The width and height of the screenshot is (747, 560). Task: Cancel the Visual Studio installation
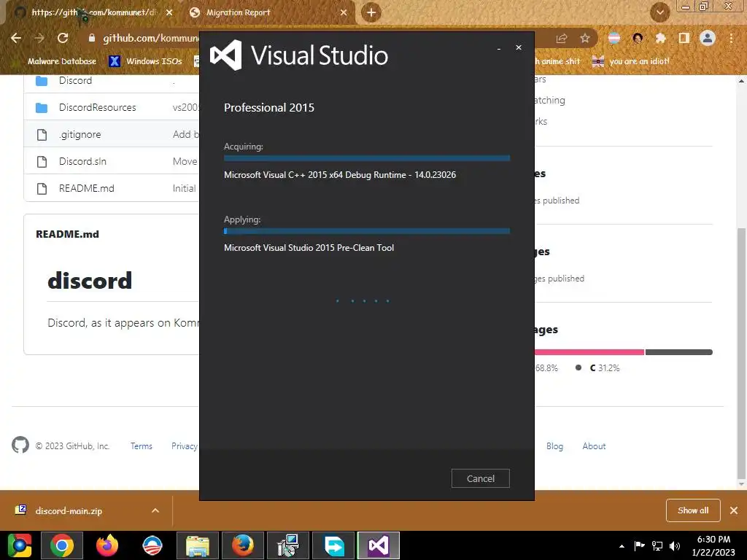480,478
